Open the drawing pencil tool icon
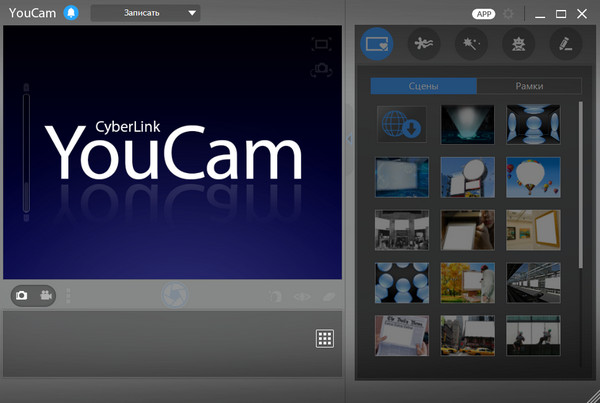This screenshot has height=403, width=600. click(x=566, y=44)
